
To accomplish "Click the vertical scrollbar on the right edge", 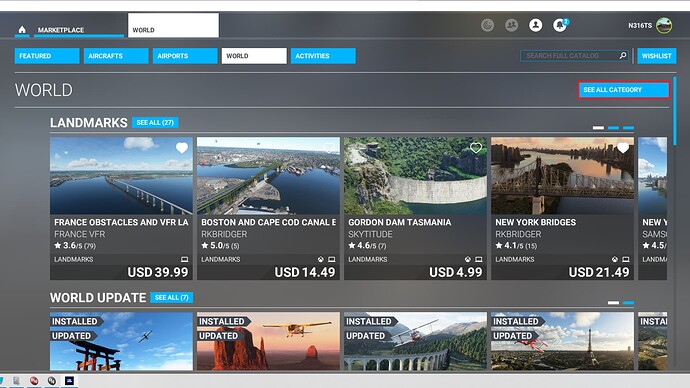I will (x=675, y=111).
